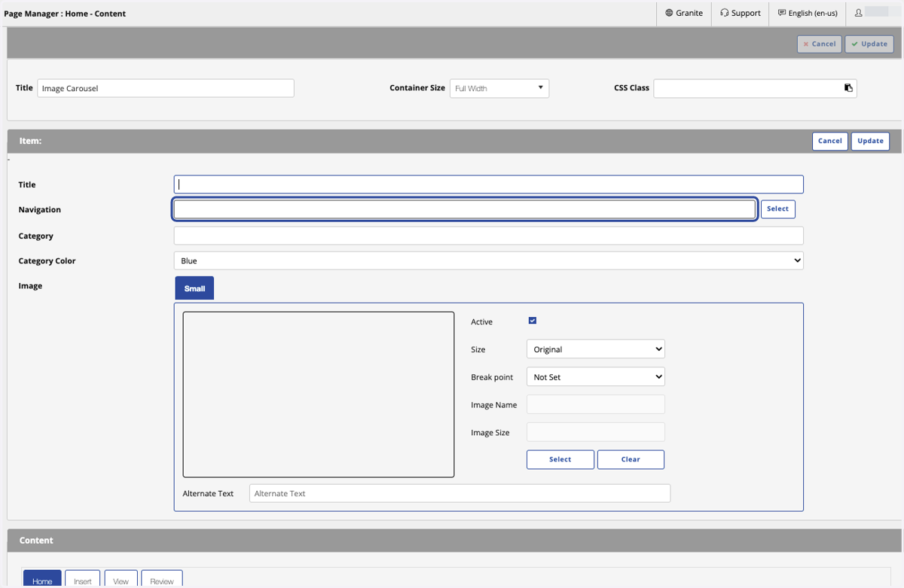Viewport: 904px width, 588px height.
Task: Switch to the Home content tab
Action: coord(42,579)
